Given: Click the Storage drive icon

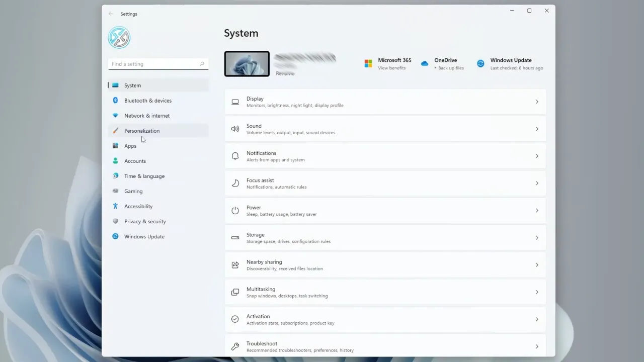Looking at the screenshot, I should [235, 237].
